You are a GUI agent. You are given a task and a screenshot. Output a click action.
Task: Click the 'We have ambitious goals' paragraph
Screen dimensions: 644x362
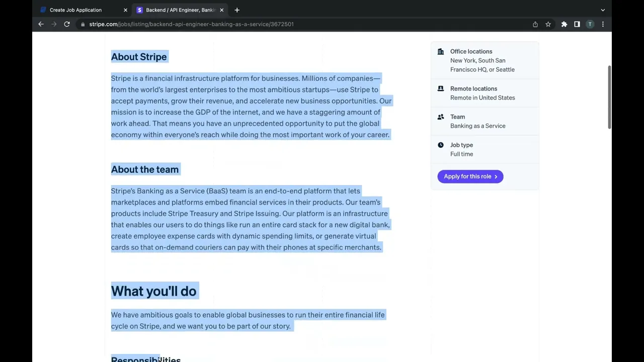(x=248, y=320)
